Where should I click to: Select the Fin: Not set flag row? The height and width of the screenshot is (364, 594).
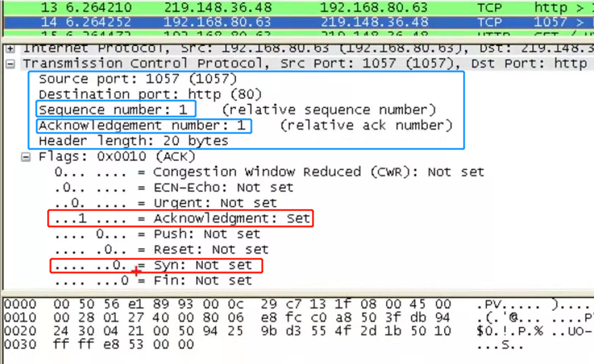click(153, 280)
